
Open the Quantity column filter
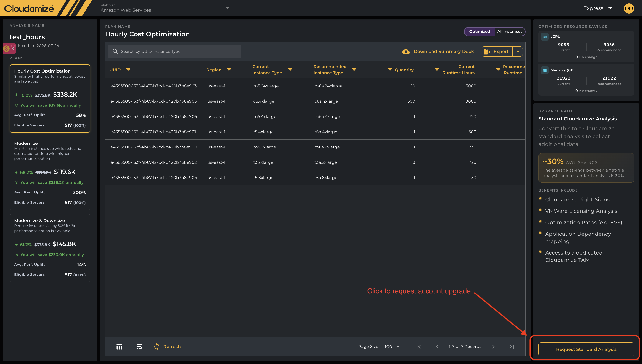pyautogui.click(x=390, y=70)
